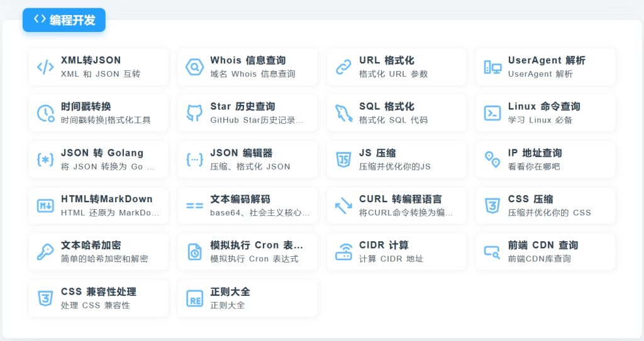
Task: Click the JS shield icon for JS 压缩
Action: click(x=343, y=160)
